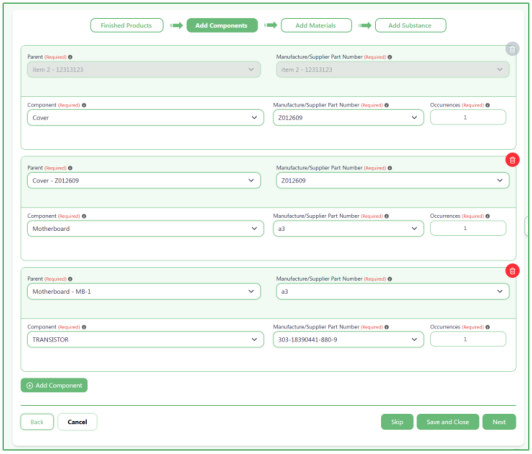Viewport: 532px width, 454px height.
Task: Open the TRANSISTOR component dropdown
Action: point(145,340)
